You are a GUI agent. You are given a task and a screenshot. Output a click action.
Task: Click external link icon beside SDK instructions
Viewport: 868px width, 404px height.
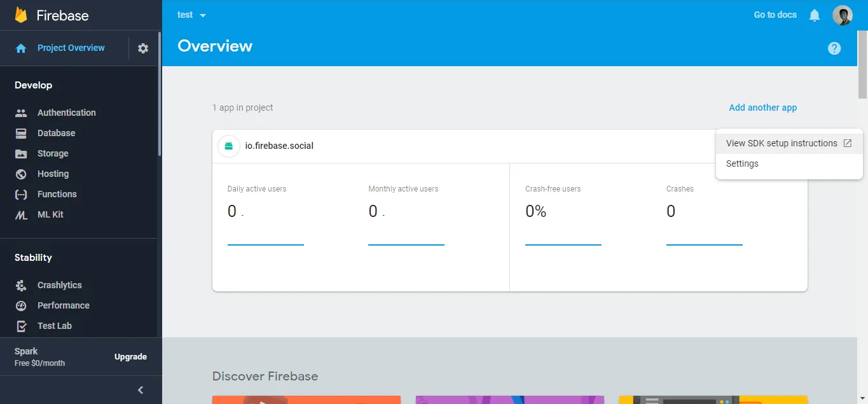(847, 143)
